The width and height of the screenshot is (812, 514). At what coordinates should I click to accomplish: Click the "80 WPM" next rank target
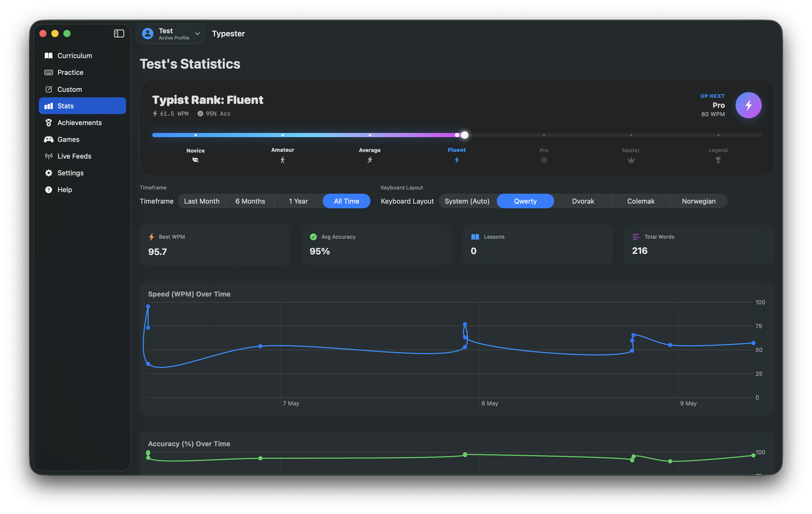(713, 114)
